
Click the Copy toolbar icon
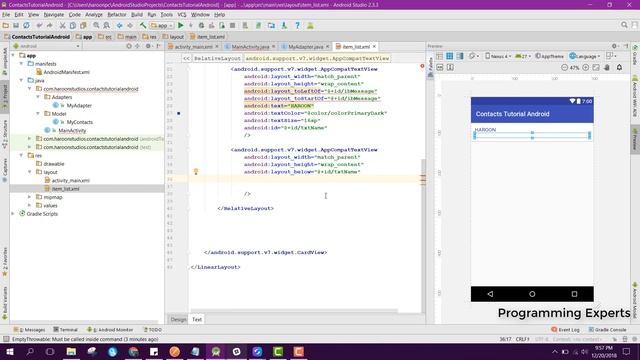tap(73, 26)
